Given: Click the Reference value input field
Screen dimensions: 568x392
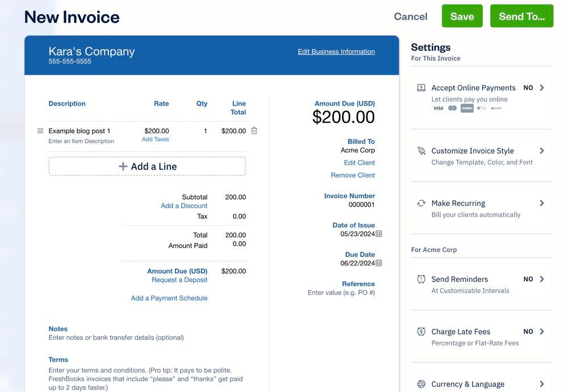Looking at the screenshot, I should point(341,292).
